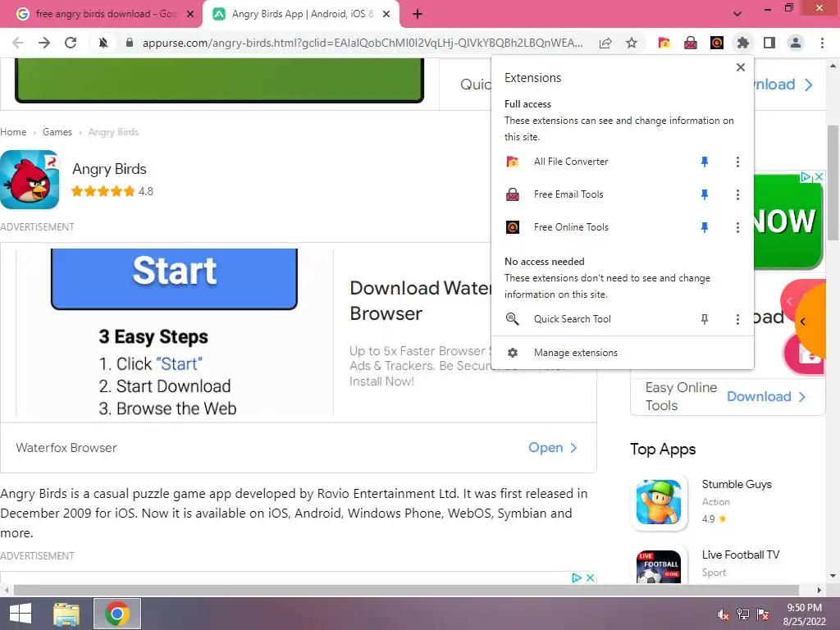The image size is (840, 630).
Task: Click the Manage extensions gear icon
Action: (x=513, y=353)
